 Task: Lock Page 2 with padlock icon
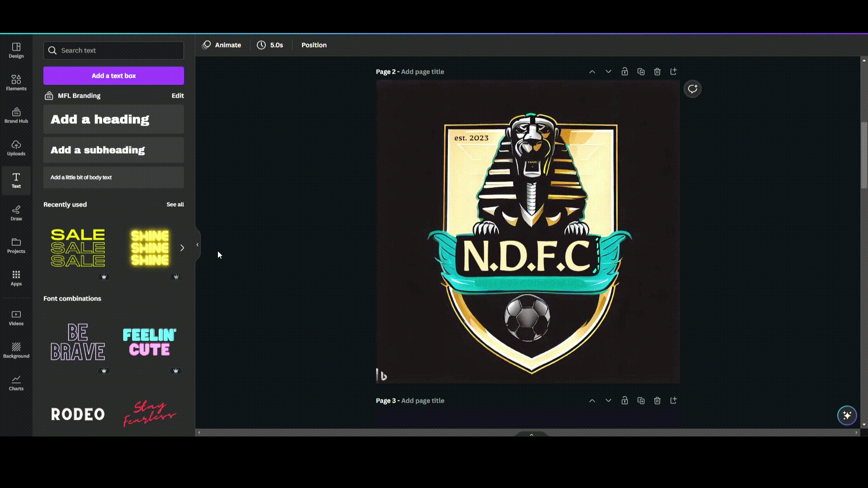625,72
